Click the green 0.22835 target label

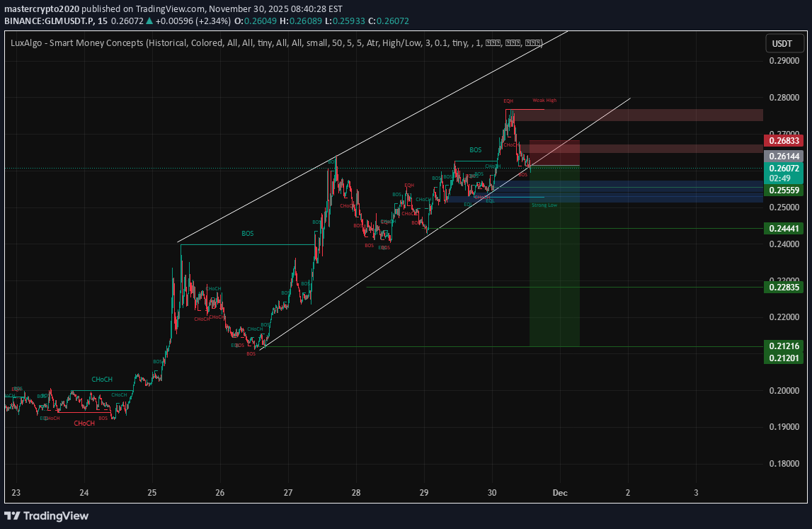click(x=783, y=287)
